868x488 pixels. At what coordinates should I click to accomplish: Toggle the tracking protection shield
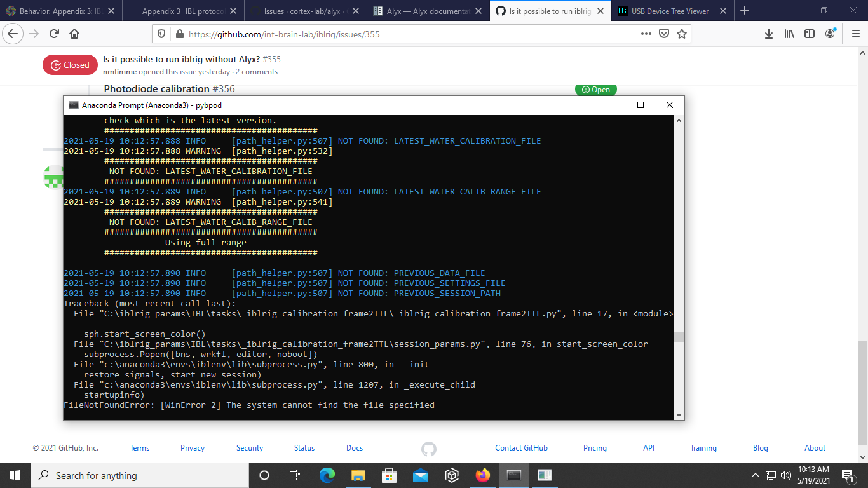163,34
